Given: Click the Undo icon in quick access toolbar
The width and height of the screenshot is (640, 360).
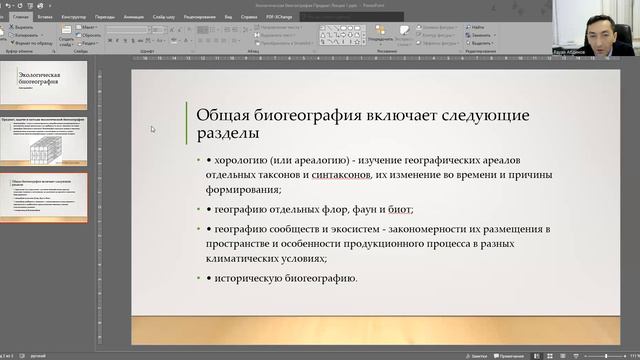Looking at the screenshot, I should (x=8, y=6).
